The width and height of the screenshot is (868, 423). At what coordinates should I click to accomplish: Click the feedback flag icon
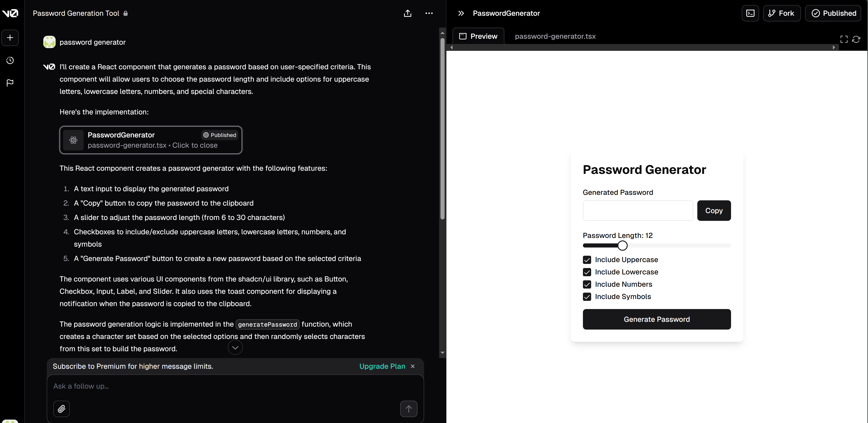[x=10, y=83]
